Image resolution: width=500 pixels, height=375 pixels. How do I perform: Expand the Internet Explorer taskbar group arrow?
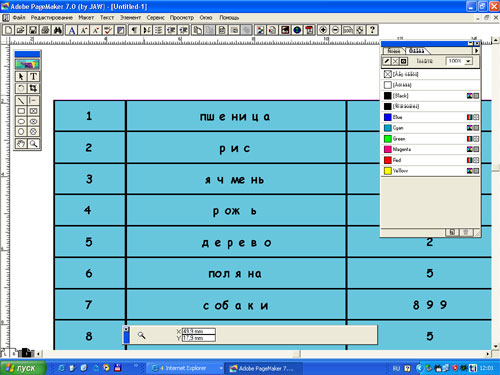(x=221, y=368)
